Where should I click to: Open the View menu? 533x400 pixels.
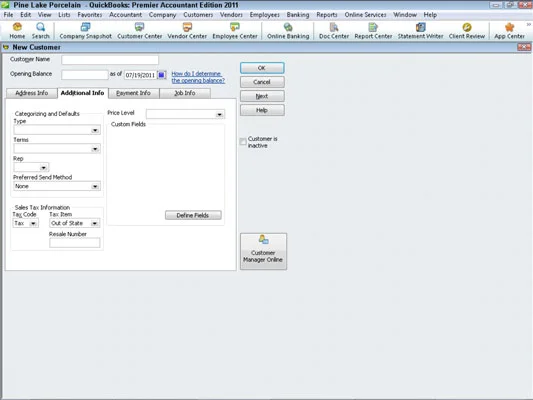45,15
